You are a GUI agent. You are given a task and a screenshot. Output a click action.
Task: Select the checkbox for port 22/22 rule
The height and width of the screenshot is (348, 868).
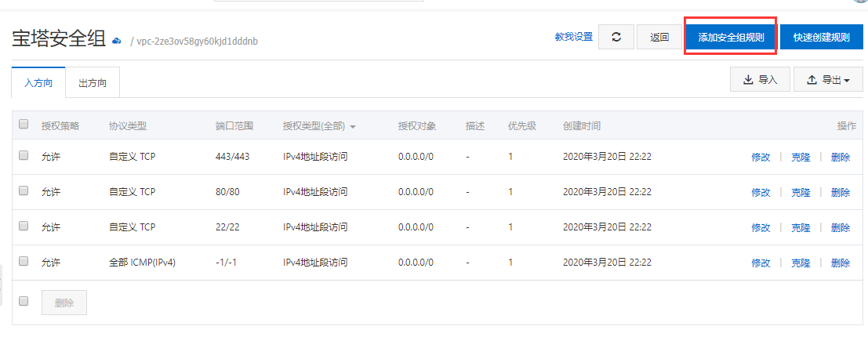(x=24, y=226)
